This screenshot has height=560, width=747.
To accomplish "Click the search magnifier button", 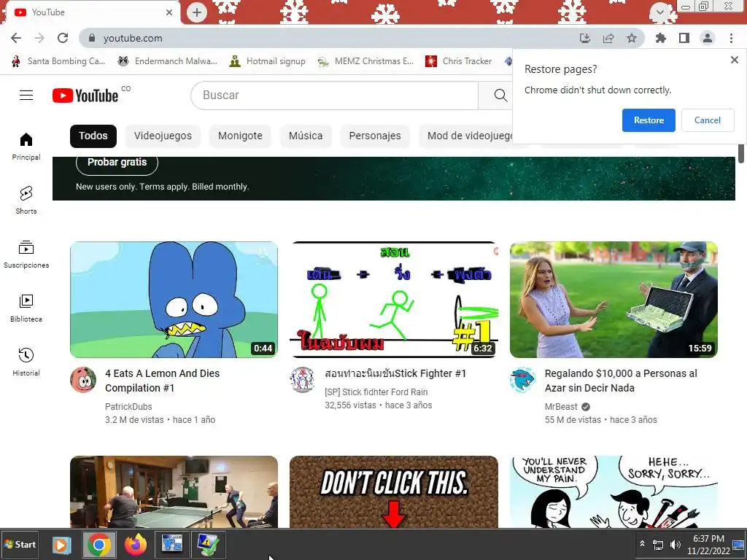I will (x=500, y=96).
